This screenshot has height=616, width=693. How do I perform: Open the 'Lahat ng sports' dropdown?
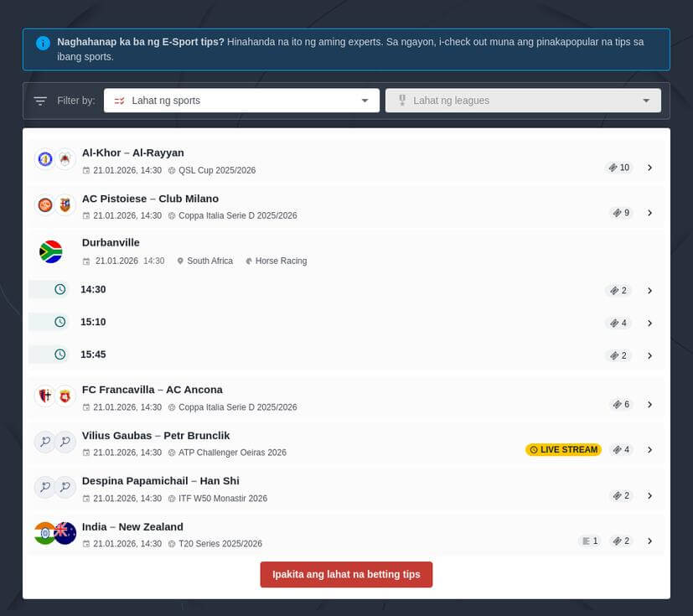tap(241, 100)
